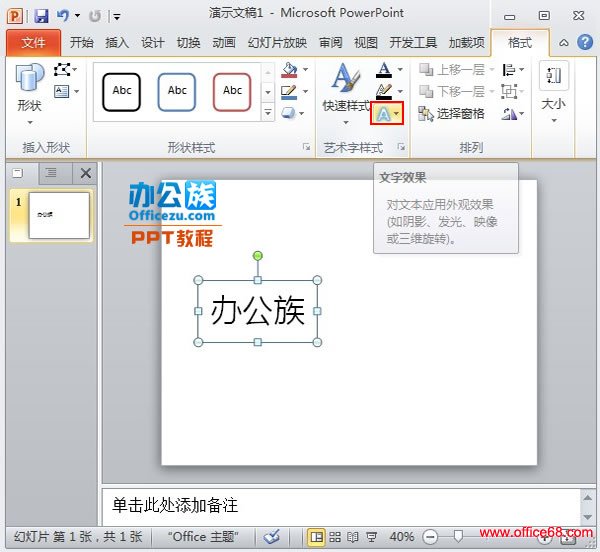Switch to the 加载项 tab
The width and height of the screenshot is (600, 552).
click(x=466, y=42)
